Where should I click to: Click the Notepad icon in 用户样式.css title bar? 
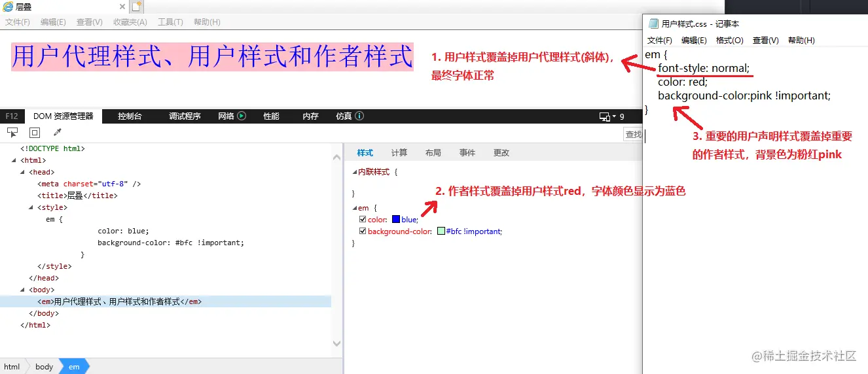pos(653,24)
